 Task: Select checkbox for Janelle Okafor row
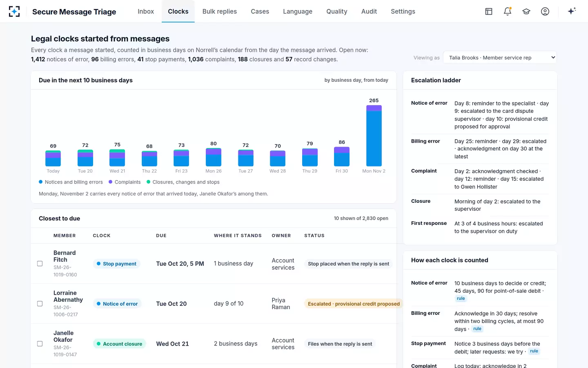pyautogui.click(x=40, y=344)
